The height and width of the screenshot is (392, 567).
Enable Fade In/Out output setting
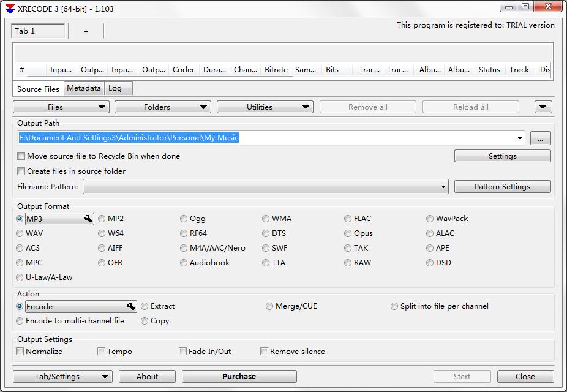point(182,352)
